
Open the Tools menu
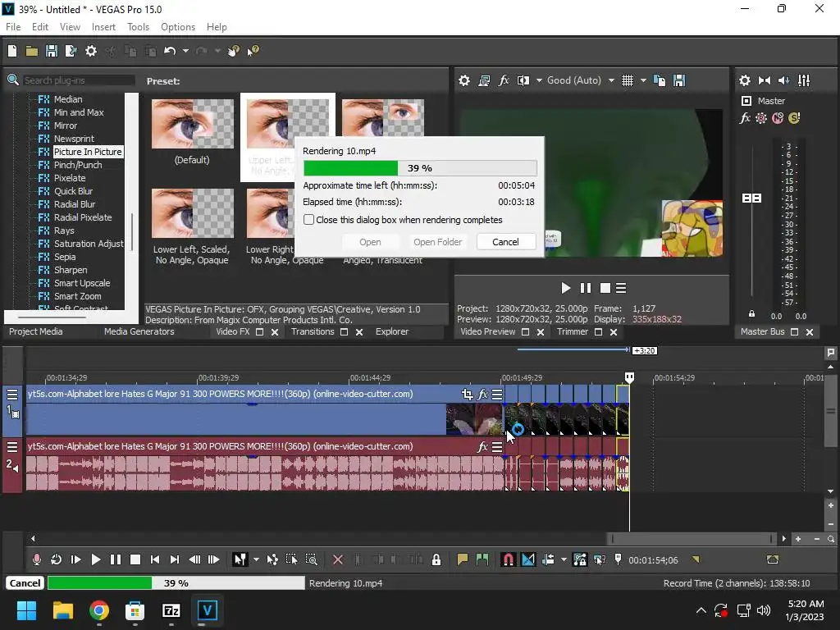[x=138, y=27]
